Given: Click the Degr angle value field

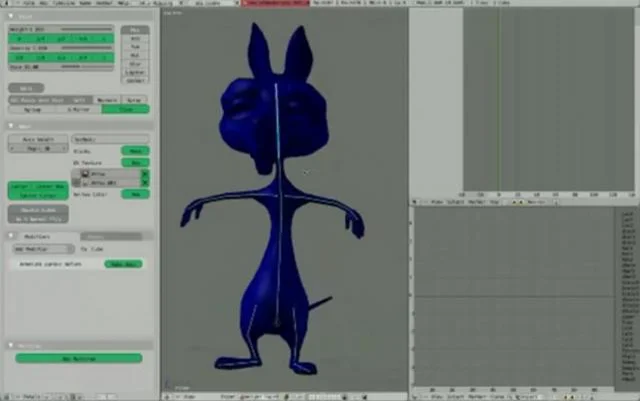Looking at the screenshot, I should 38,149.
